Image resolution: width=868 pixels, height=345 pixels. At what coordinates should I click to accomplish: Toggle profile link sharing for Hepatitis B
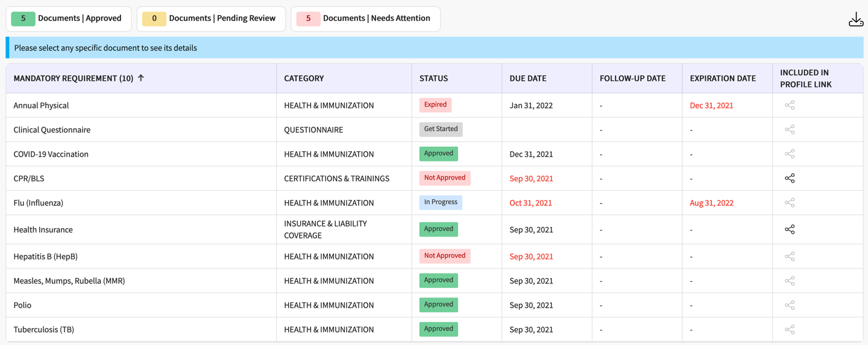[x=790, y=256]
